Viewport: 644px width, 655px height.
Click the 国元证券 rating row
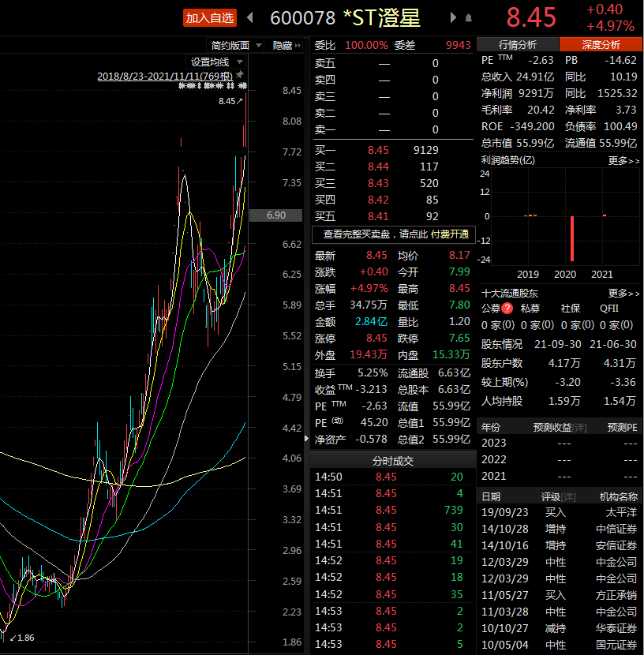(x=560, y=645)
